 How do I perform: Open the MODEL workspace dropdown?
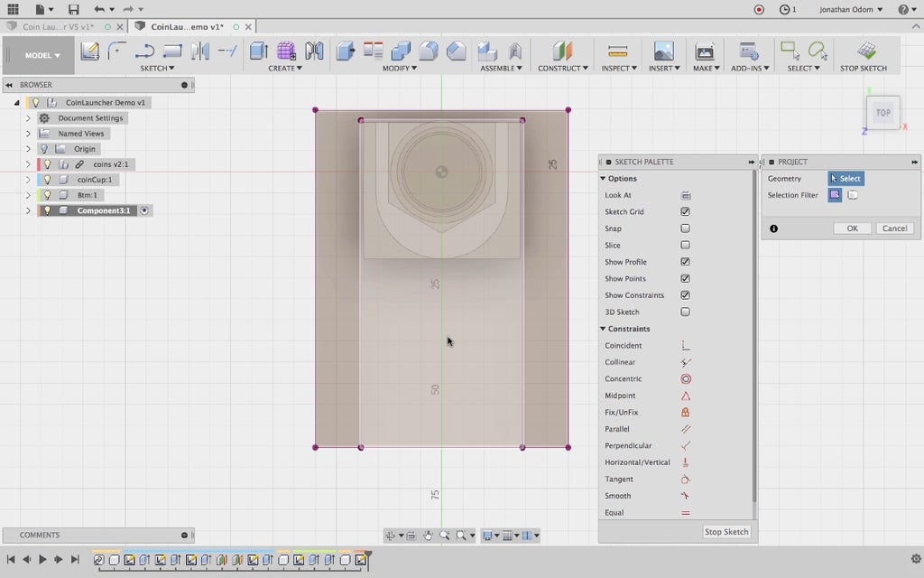click(x=42, y=55)
